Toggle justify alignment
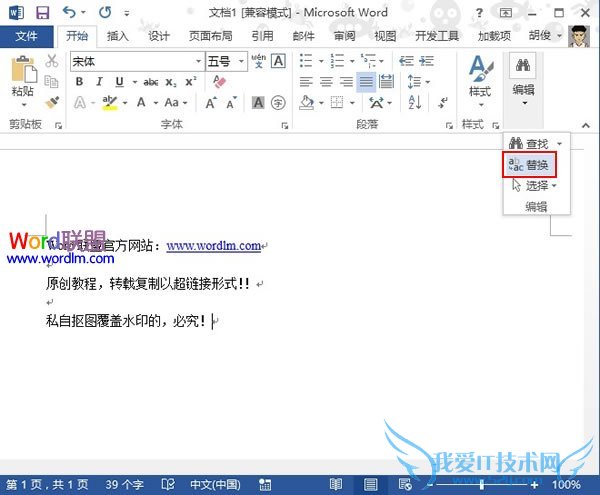The height and width of the screenshot is (495, 600). pos(366,81)
